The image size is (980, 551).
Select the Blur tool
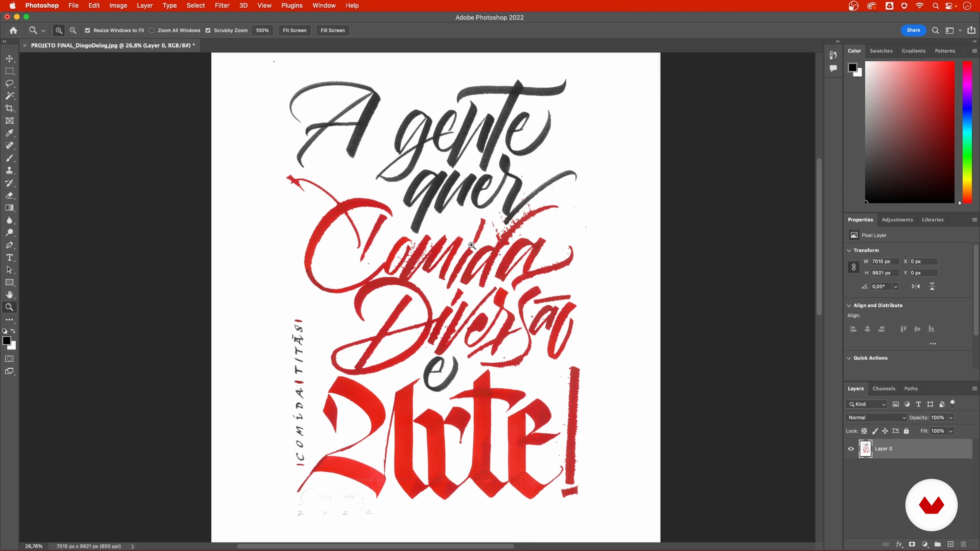pyautogui.click(x=9, y=220)
